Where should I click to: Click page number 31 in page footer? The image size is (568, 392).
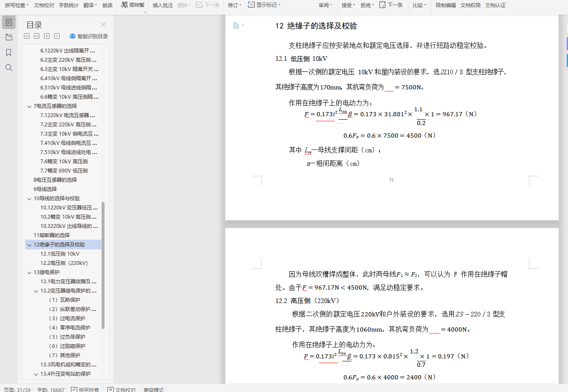(x=391, y=180)
